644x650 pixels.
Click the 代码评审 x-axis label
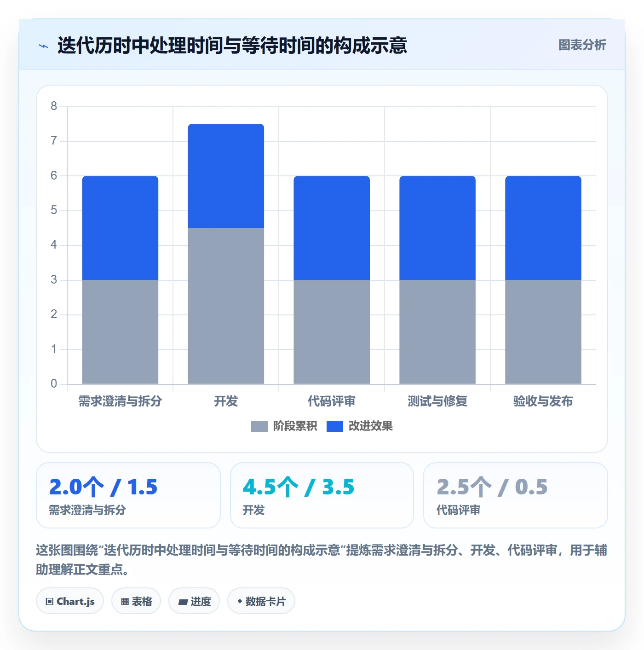click(x=332, y=401)
